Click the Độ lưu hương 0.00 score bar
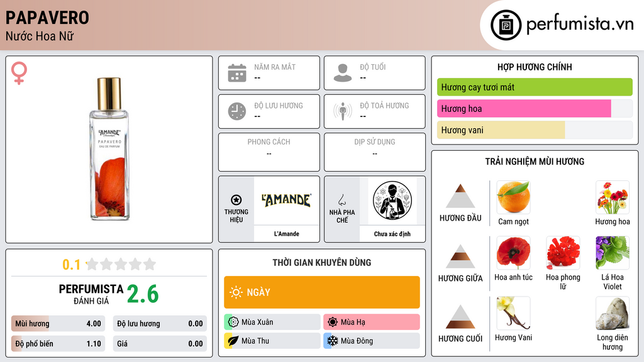Viewport: 644px width, 362px height. [160, 324]
